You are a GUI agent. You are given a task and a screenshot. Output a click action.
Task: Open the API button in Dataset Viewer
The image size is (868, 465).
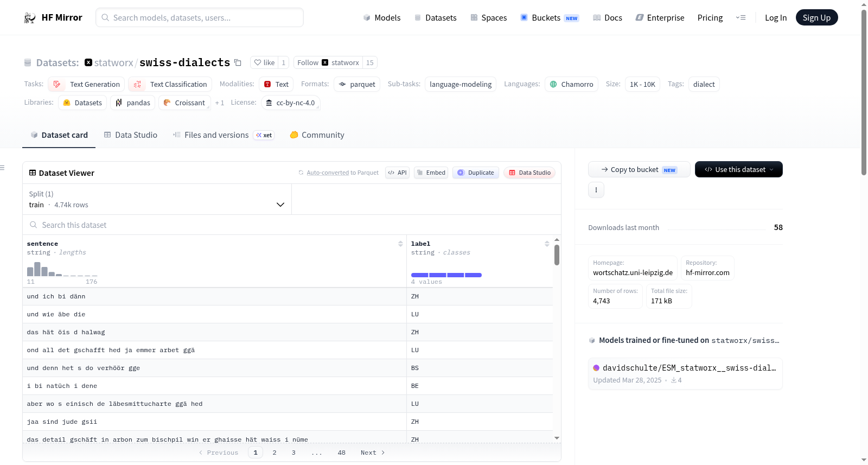pyautogui.click(x=397, y=173)
